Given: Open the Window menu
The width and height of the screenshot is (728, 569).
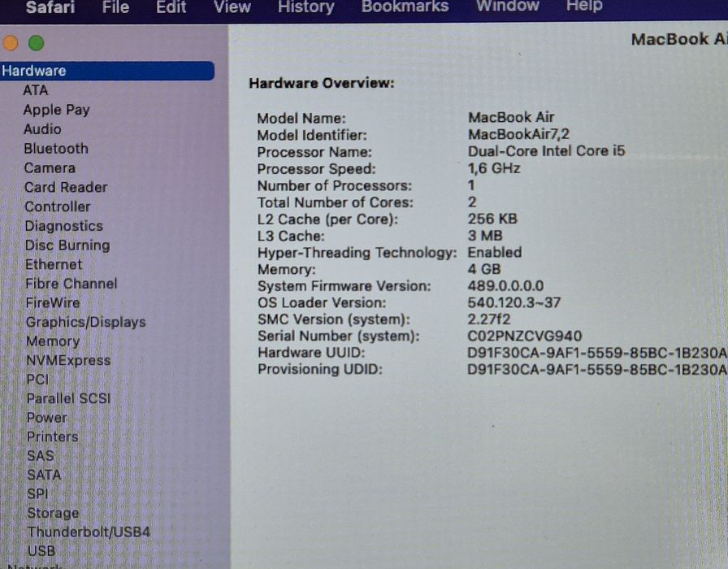Looking at the screenshot, I should 508,6.
